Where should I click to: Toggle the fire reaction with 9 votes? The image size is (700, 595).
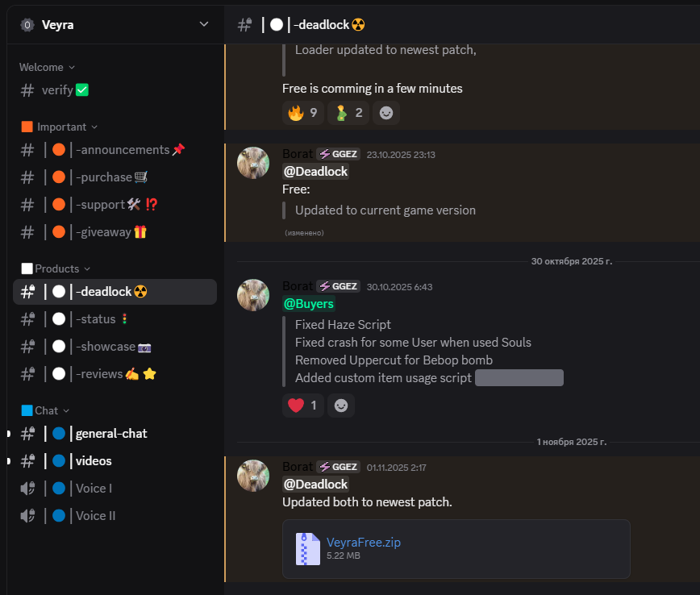pos(302,113)
